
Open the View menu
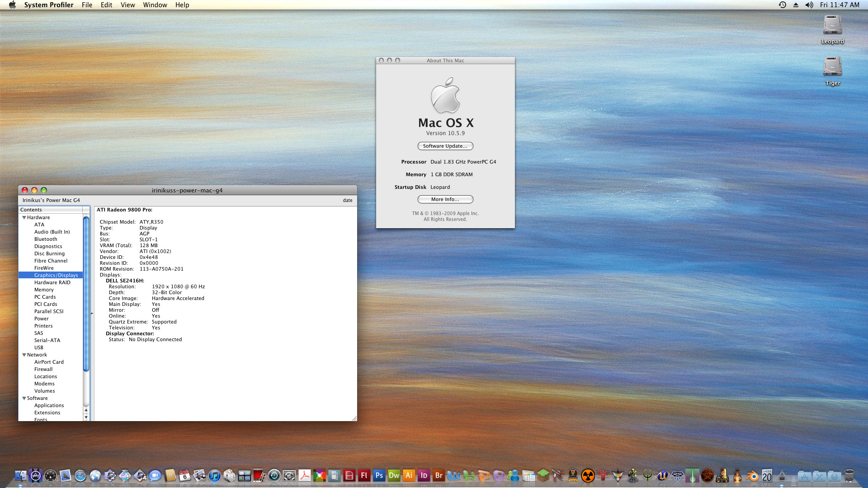127,5
